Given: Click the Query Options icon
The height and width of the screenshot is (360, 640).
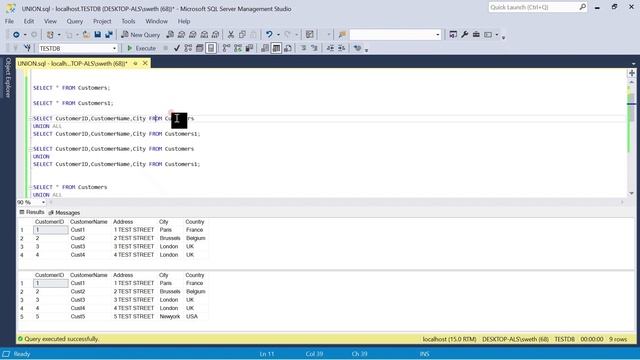Looking at the screenshot, I should [200, 49].
